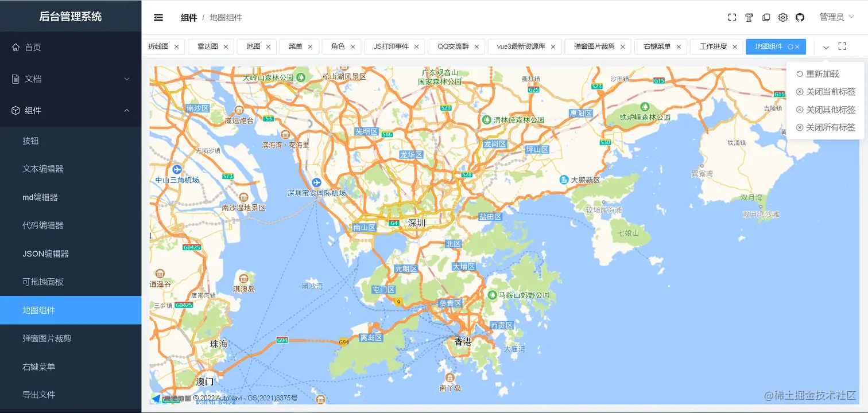The height and width of the screenshot is (413, 868).
Task: Click the GitHub icon in the header
Action: pyautogui.click(x=800, y=18)
